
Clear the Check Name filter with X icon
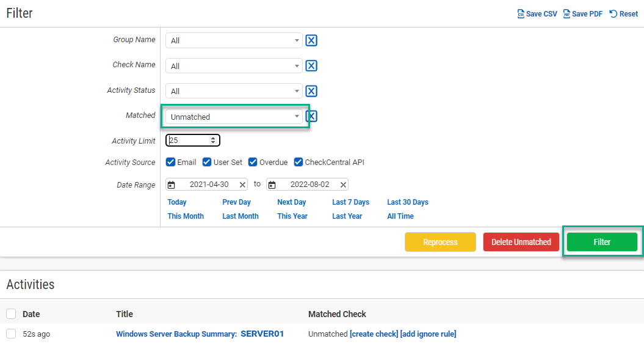pyautogui.click(x=311, y=66)
